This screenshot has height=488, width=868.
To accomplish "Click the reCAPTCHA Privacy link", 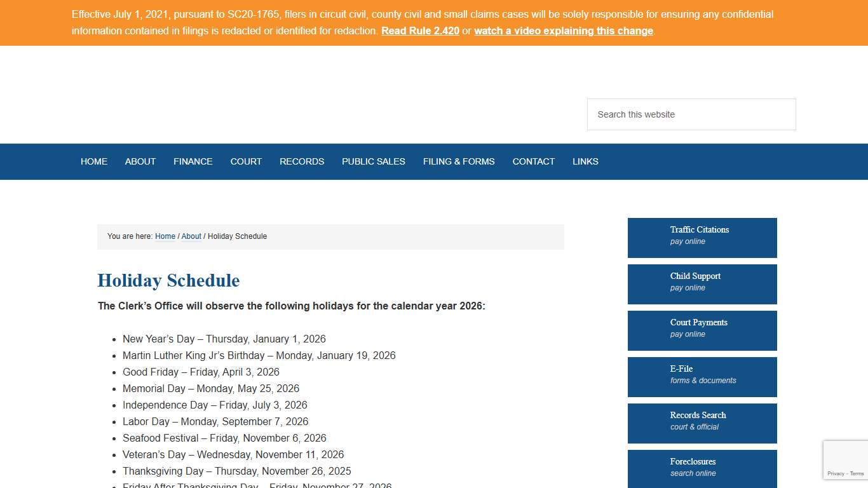I will tap(835, 473).
